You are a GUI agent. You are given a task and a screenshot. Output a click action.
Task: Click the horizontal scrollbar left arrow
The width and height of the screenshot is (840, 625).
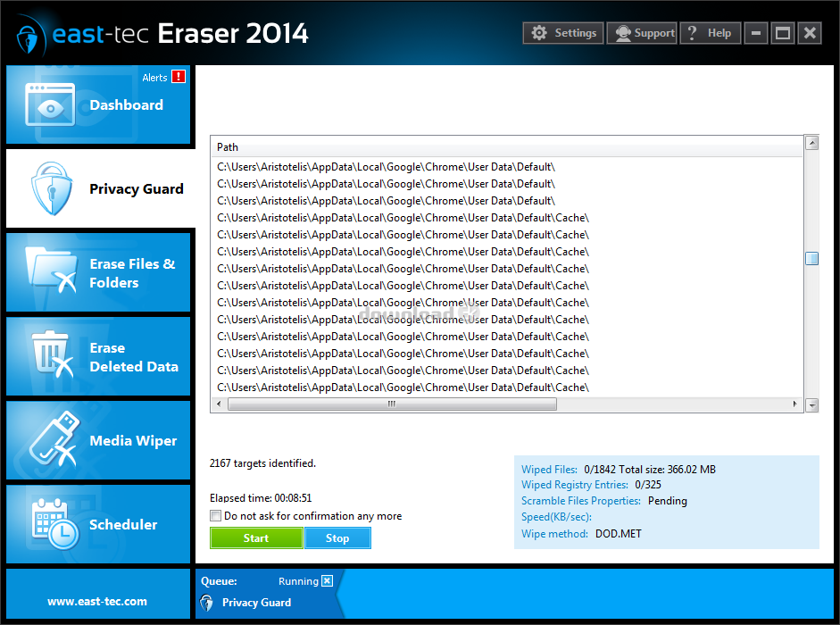pyautogui.click(x=218, y=404)
